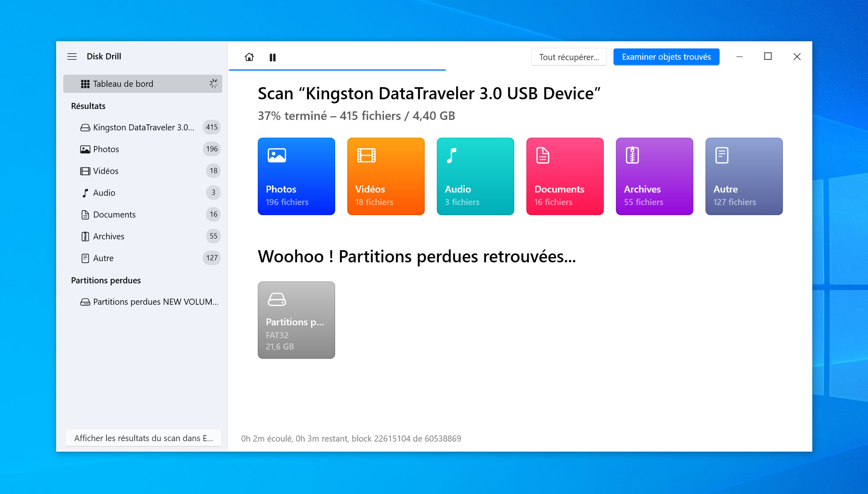Viewport: 868px width, 494px height.
Task: Click the Kingston drive icon in sidebar
Action: (85, 128)
